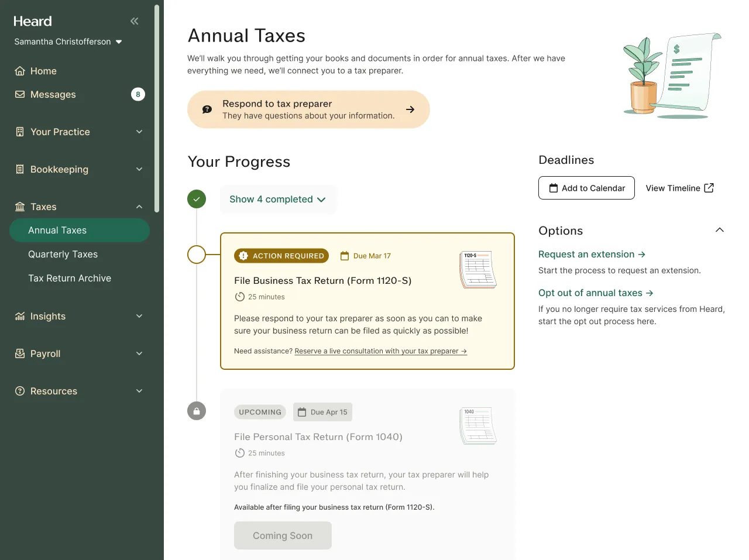This screenshot has height=560, width=749.
Task: Click the sidebar vertical scrollbar
Action: coord(156,109)
